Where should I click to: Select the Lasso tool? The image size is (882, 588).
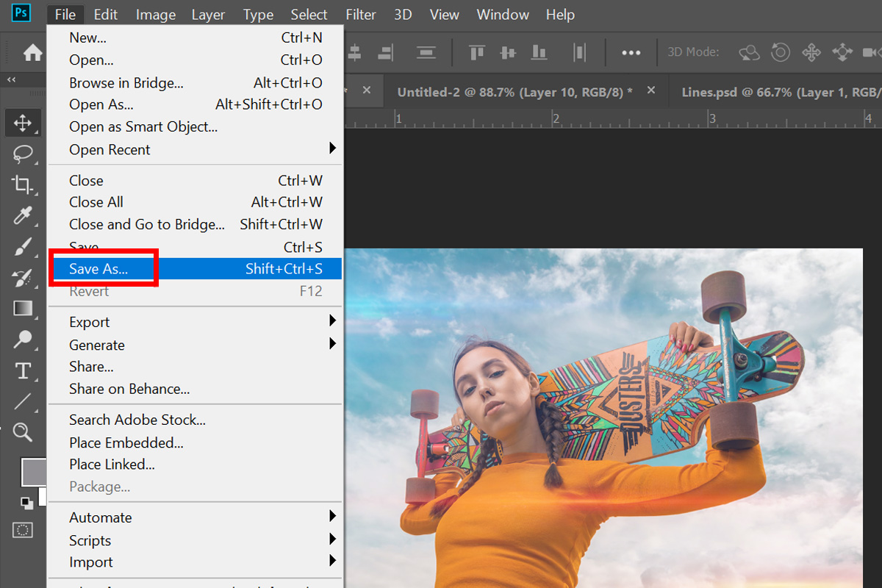[23, 154]
